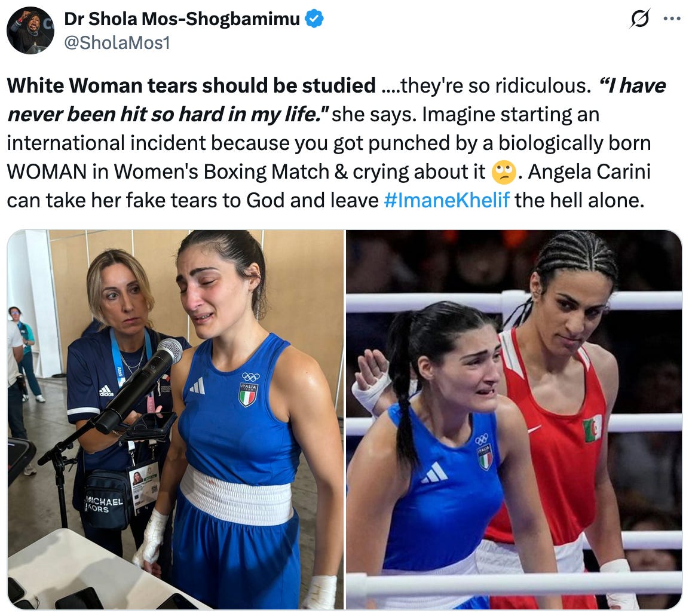Viewport: 689px width, 616px height.
Task: Open the right photo of boxers in ring
Action: (x=514, y=419)
